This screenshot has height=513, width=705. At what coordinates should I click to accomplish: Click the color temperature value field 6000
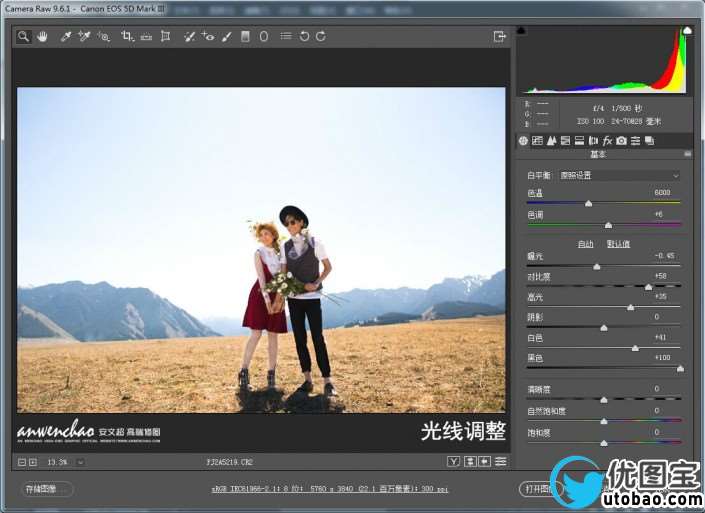pyautogui.click(x=662, y=192)
